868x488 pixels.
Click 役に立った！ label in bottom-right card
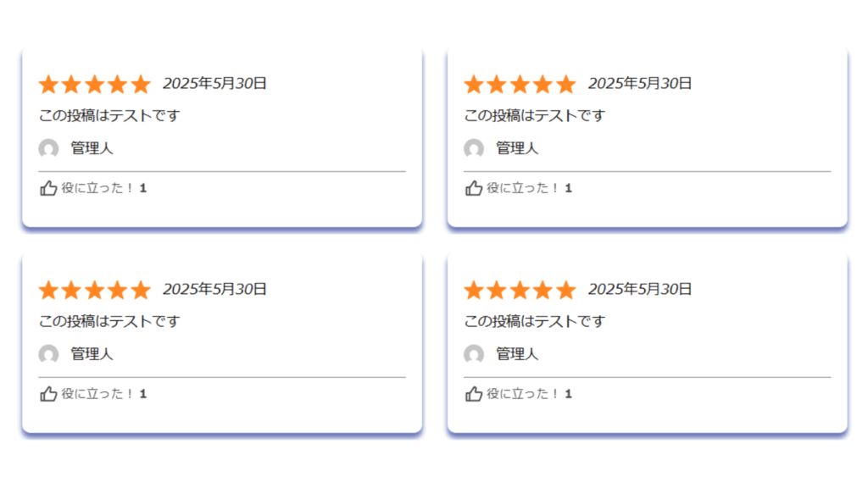522,394
